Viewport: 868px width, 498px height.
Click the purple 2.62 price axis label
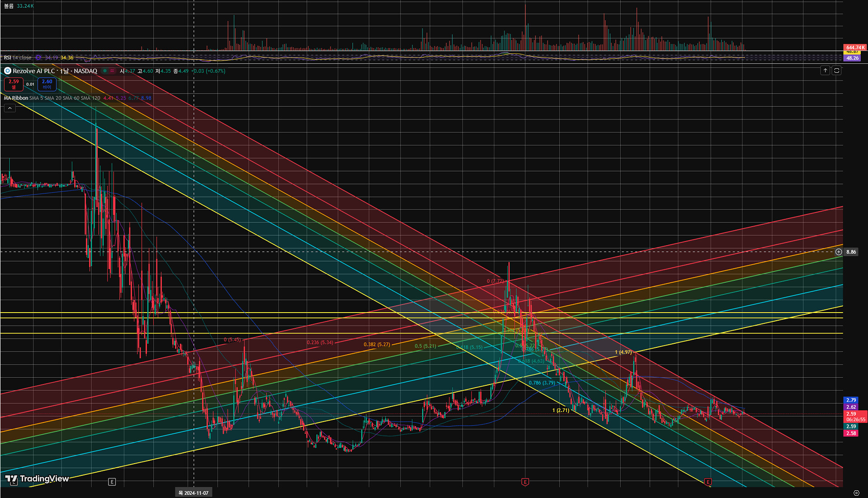(x=851, y=407)
